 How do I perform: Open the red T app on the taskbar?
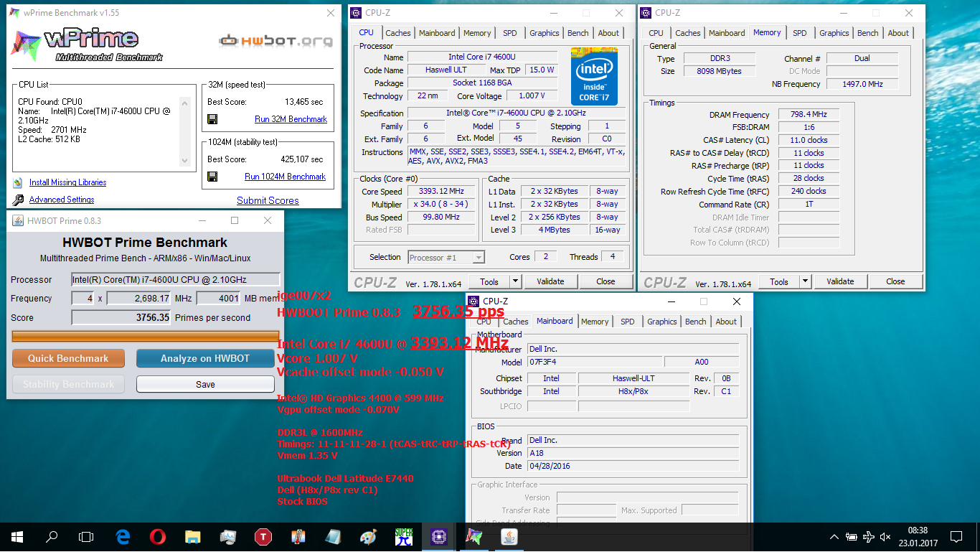click(x=263, y=536)
